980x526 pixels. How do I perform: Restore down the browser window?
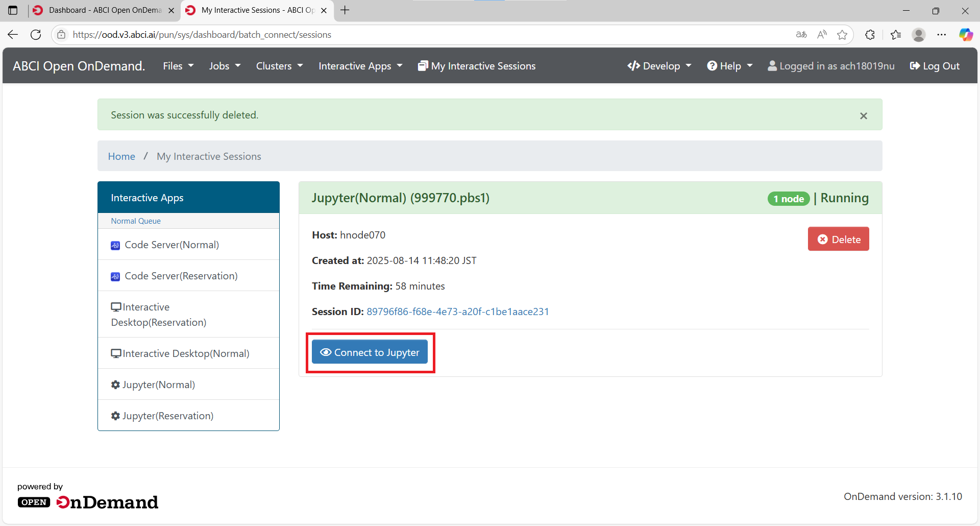pos(936,10)
